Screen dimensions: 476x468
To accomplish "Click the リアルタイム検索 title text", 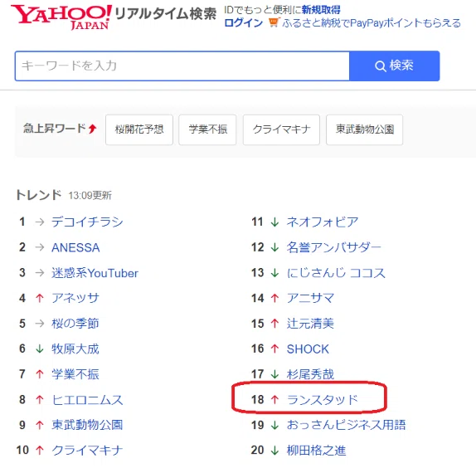I will [166, 14].
